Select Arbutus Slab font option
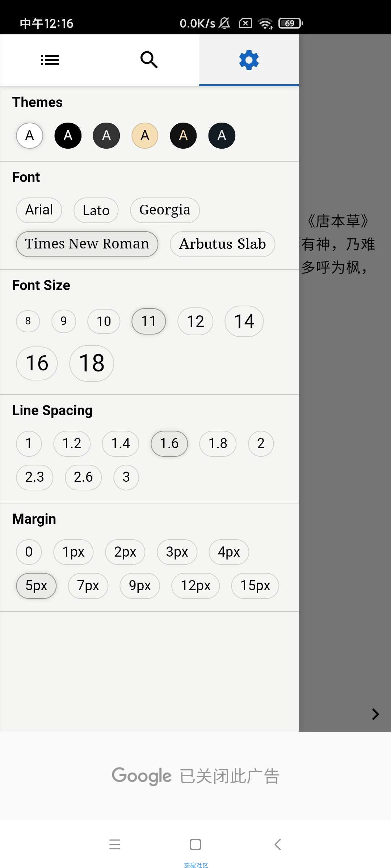Image resolution: width=391 pixels, height=868 pixels. (x=223, y=244)
